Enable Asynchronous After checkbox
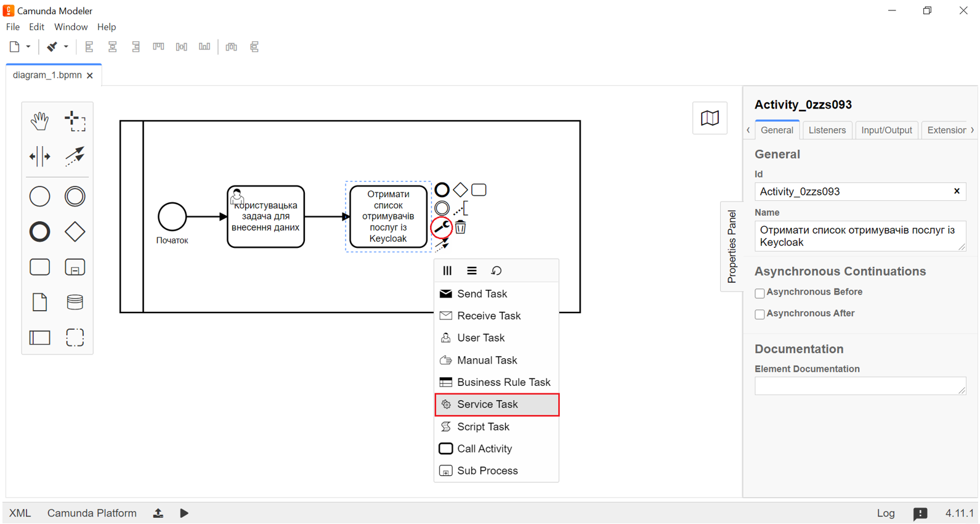This screenshot has width=980, height=524. (x=759, y=314)
